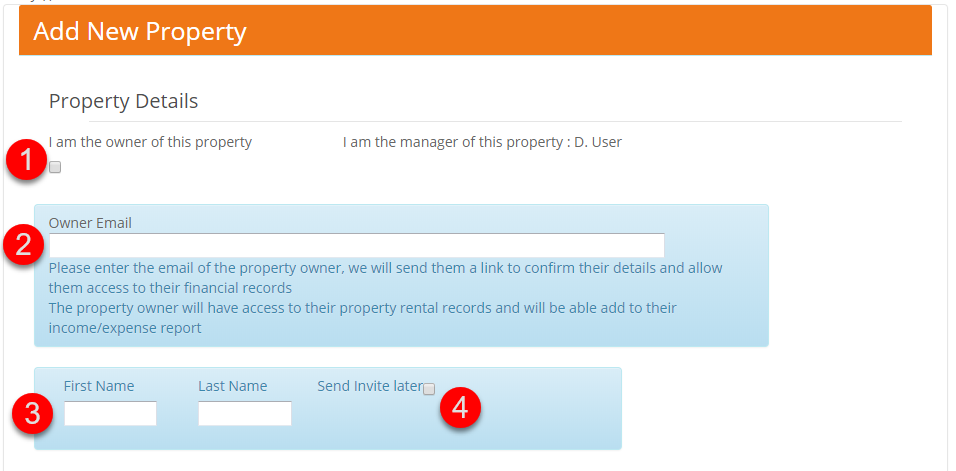Select the Last Name text box
Image resolution: width=956 pixels, height=471 pixels.
click(244, 413)
